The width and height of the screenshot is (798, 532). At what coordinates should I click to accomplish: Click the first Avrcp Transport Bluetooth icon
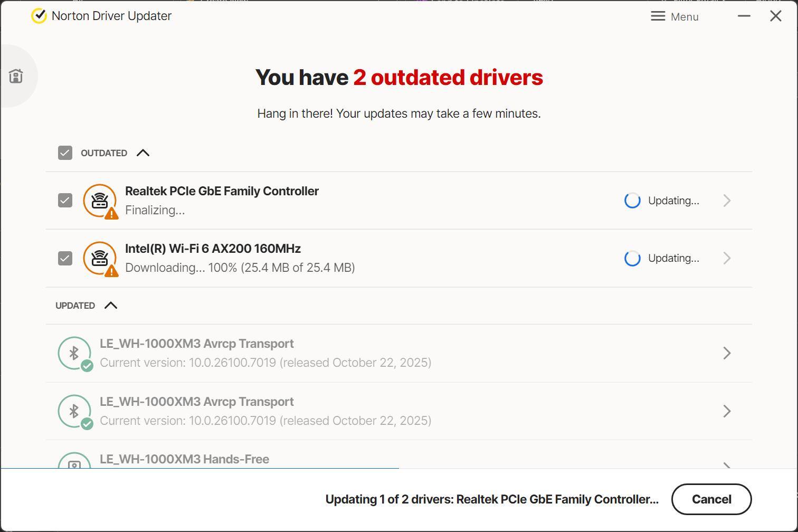74,353
